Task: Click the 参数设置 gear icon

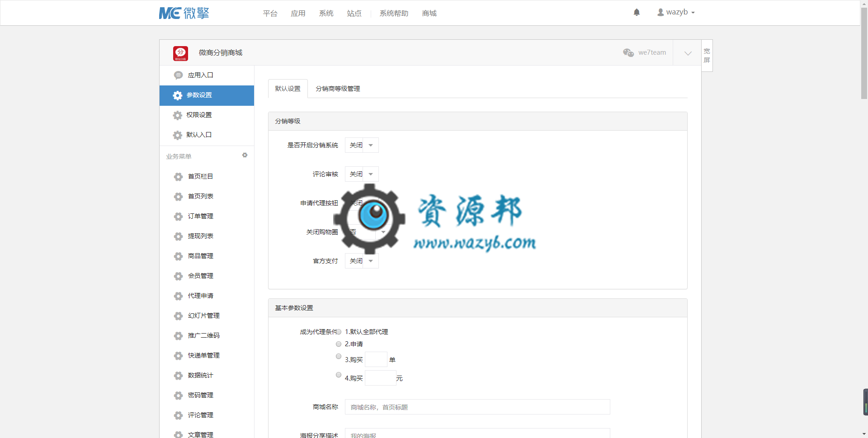Action: 178,95
